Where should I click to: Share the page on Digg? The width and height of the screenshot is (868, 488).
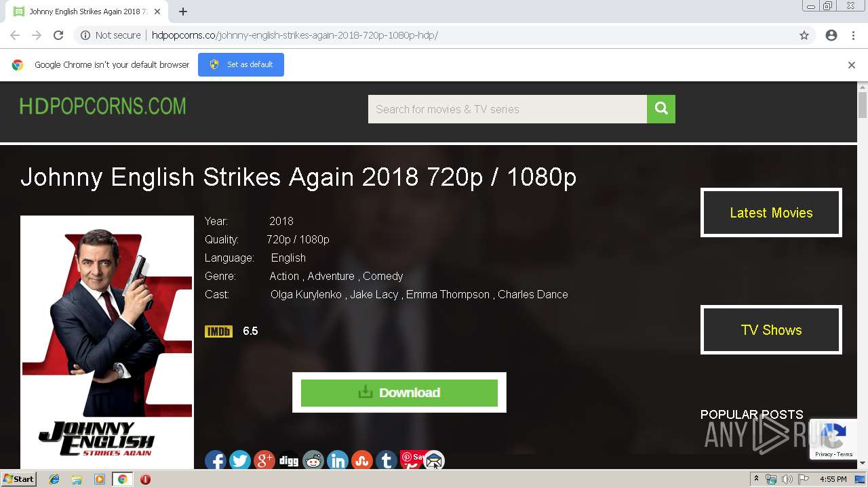(x=289, y=461)
